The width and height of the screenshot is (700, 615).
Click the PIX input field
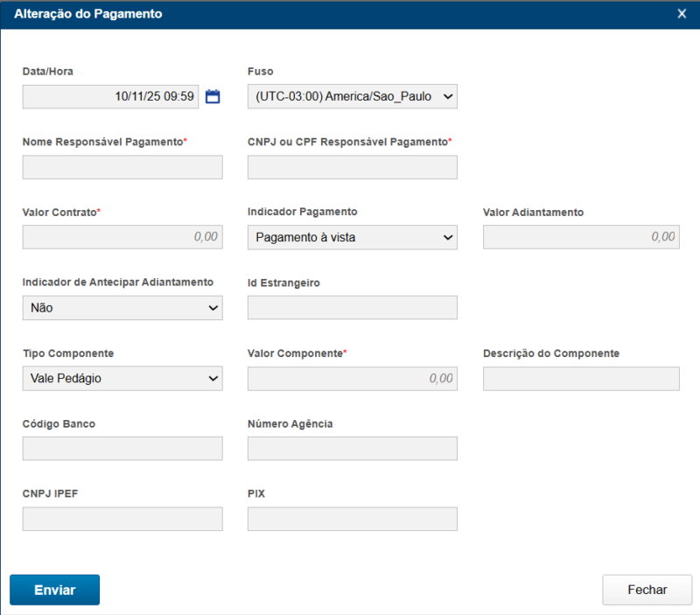point(352,520)
